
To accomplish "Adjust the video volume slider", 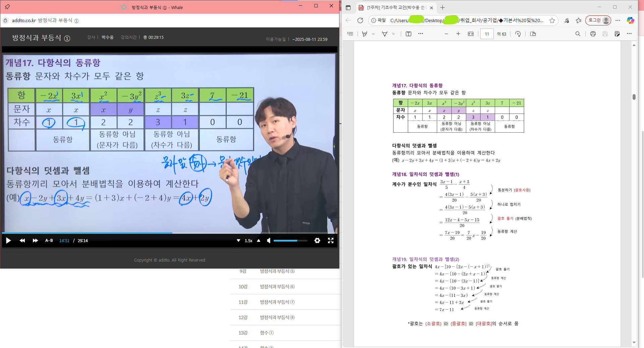I will point(290,240).
